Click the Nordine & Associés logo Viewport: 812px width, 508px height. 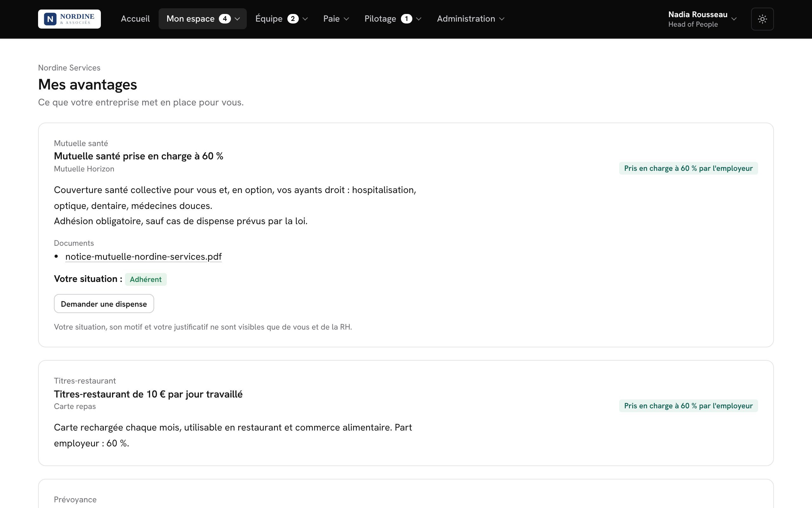click(69, 19)
